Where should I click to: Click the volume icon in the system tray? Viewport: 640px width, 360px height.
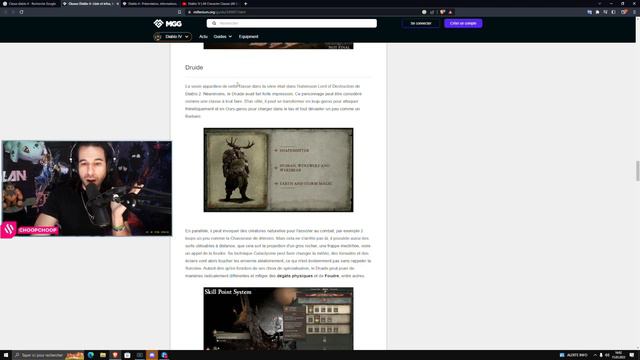point(607,355)
